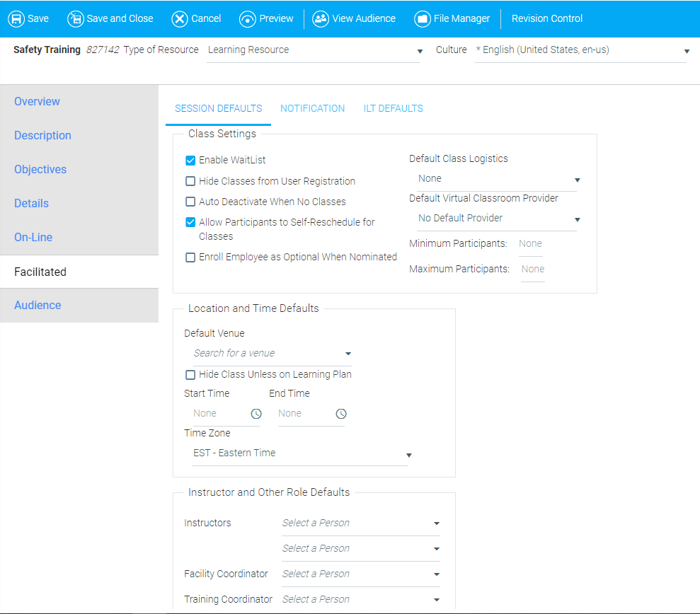Screen dimensions: 700x614
Task: Switch to the Notification tab
Action: (x=313, y=109)
